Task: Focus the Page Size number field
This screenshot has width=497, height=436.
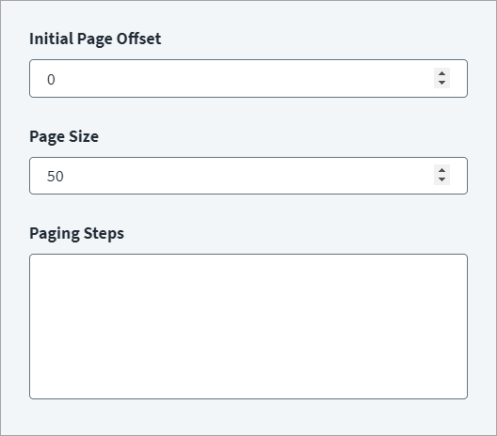Action: click(x=248, y=176)
